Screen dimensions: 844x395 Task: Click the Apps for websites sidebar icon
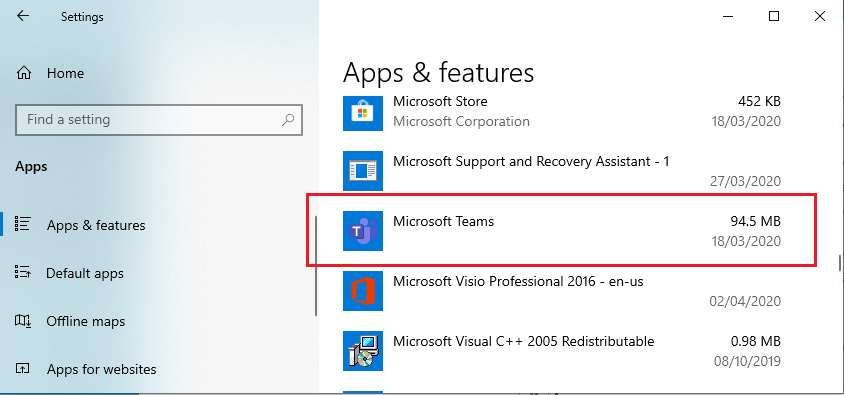pyautogui.click(x=23, y=369)
